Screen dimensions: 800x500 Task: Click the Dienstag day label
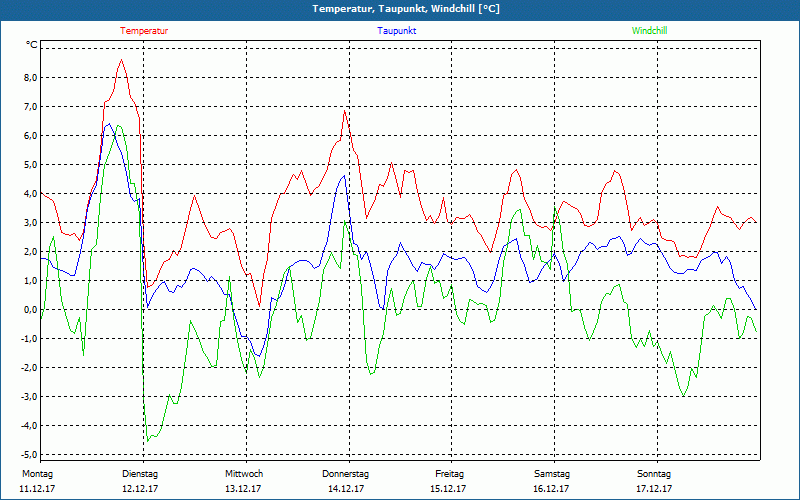(x=140, y=474)
